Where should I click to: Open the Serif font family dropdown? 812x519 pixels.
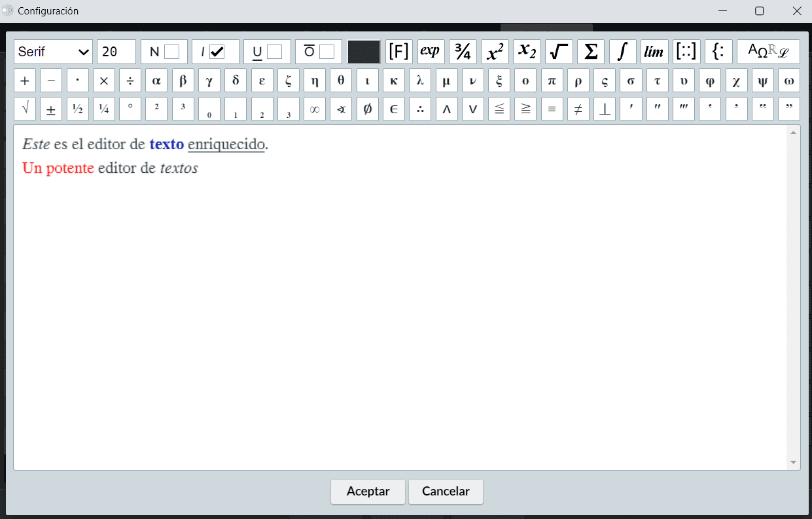54,52
